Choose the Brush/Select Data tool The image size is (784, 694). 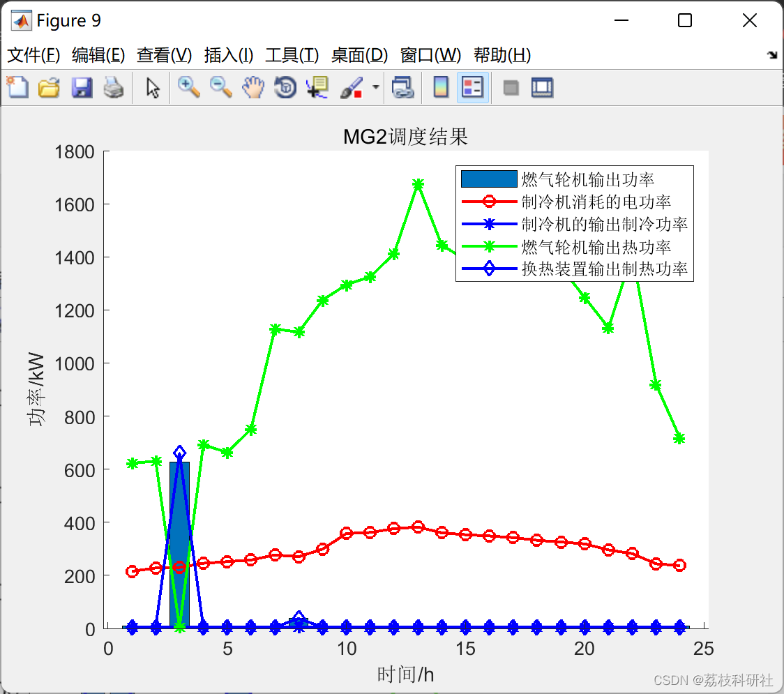[352, 87]
